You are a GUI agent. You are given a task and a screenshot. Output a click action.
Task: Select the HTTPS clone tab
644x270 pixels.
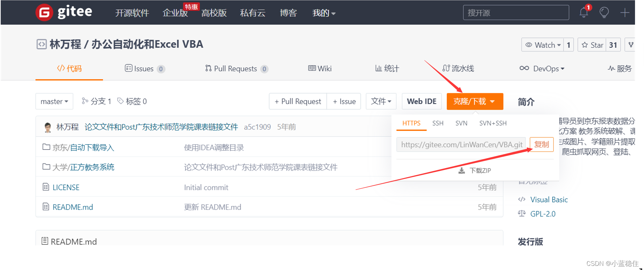pyautogui.click(x=411, y=123)
